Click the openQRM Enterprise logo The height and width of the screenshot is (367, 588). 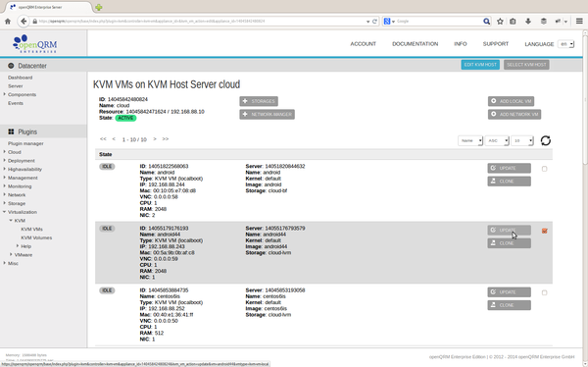35,43
